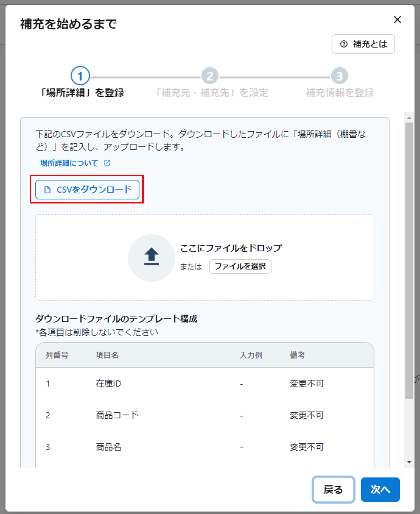Click the scrollbar down arrow
This screenshot has height=514, width=420.
pyautogui.click(x=409, y=462)
